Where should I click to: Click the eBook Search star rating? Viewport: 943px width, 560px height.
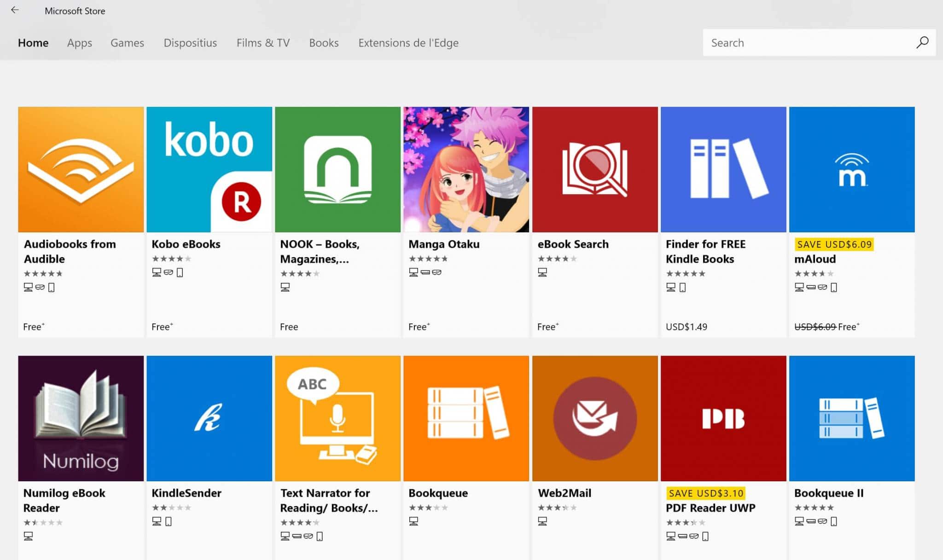pyautogui.click(x=557, y=259)
